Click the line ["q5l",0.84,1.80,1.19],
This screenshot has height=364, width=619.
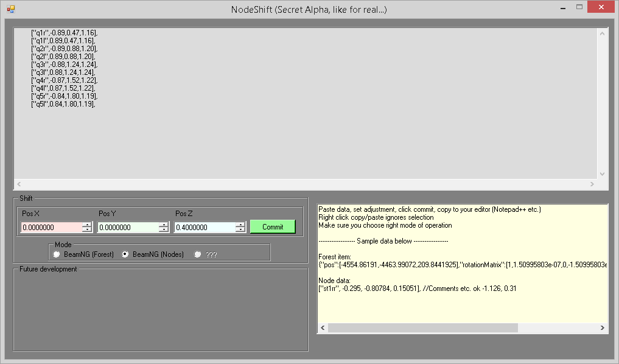tap(63, 104)
